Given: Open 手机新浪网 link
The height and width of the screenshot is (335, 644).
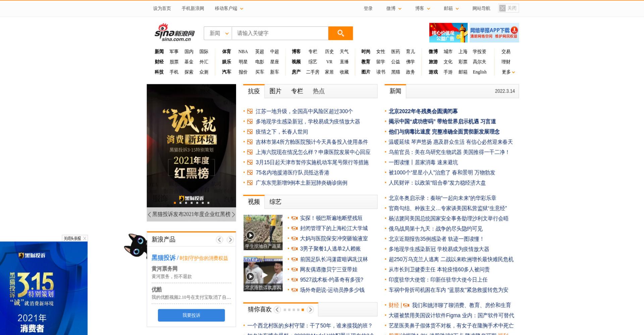Looking at the screenshot, I should [x=193, y=8].
